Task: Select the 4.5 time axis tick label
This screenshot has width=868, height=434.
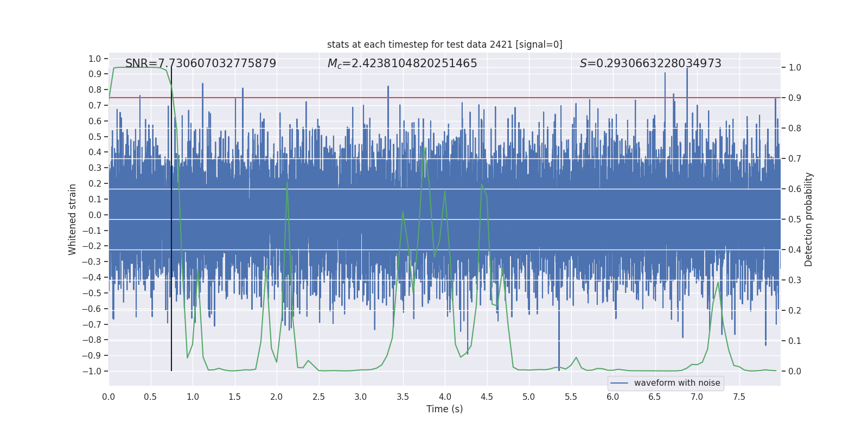Action: (x=487, y=397)
